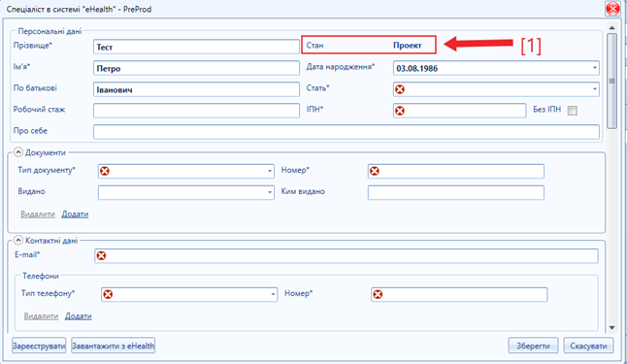The image size is (627, 364).
Task: Collapse the Документи section
Action: pyautogui.click(x=18, y=152)
